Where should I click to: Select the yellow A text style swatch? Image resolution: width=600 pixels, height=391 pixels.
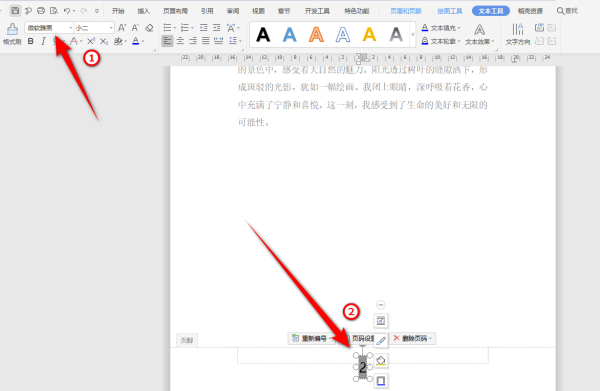369,34
